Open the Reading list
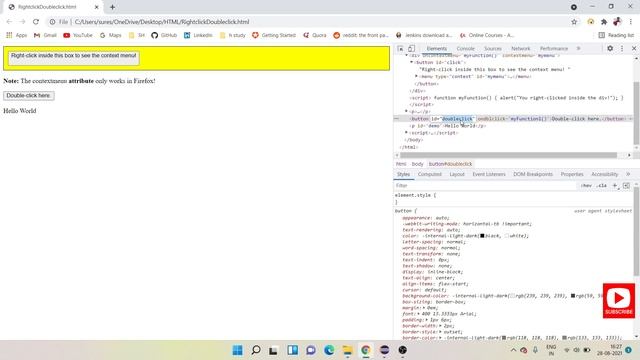 coord(616,35)
